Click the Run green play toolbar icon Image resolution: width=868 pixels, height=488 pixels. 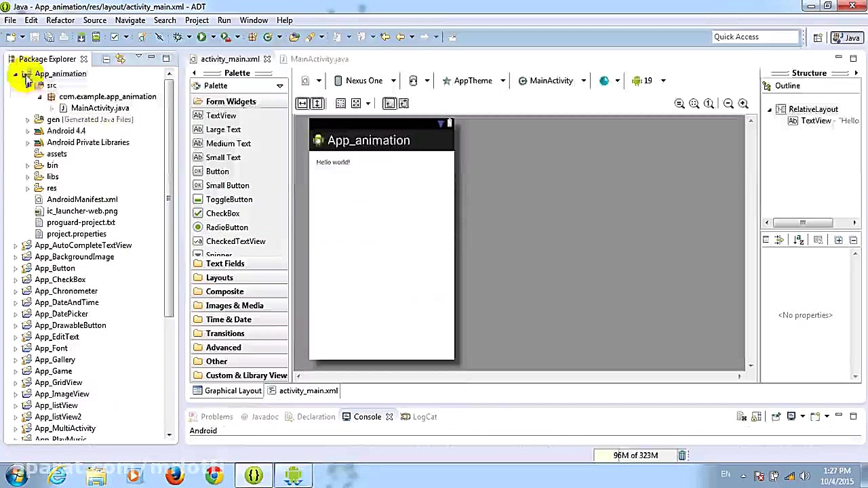point(201,37)
